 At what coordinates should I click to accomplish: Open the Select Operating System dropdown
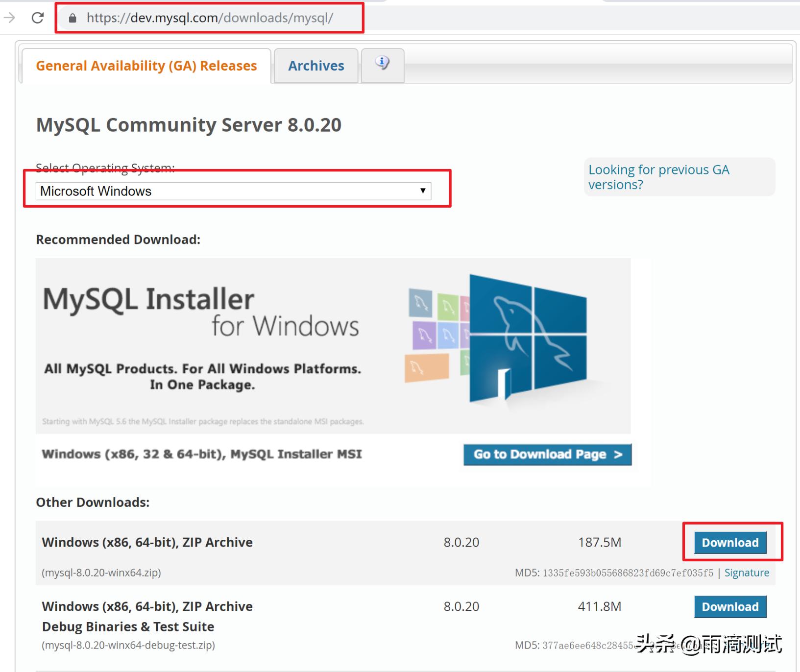tap(233, 191)
